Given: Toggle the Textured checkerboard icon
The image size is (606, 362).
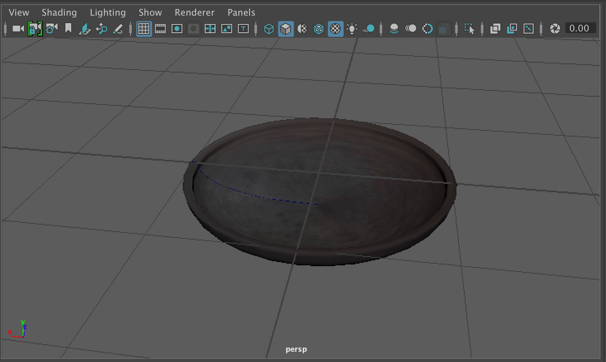Looking at the screenshot, I should pyautogui.click(x=335, y=29).
